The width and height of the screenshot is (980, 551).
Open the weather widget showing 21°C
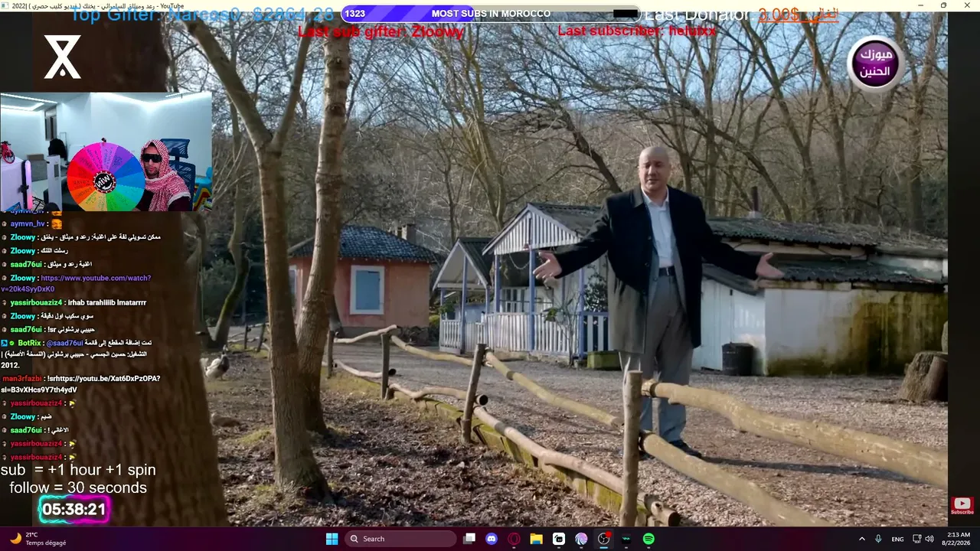click(38, 539)
